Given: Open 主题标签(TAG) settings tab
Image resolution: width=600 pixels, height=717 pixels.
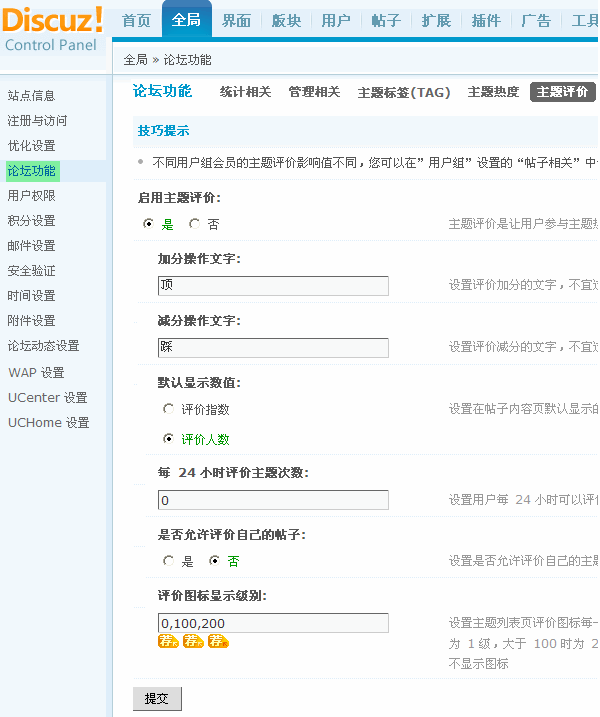Looking at the screenshot, I should point(404,92).
